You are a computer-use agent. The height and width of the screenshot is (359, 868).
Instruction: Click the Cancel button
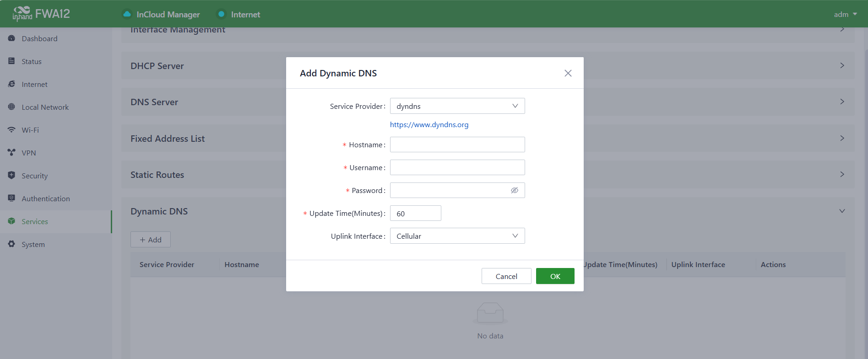point(506,276)
